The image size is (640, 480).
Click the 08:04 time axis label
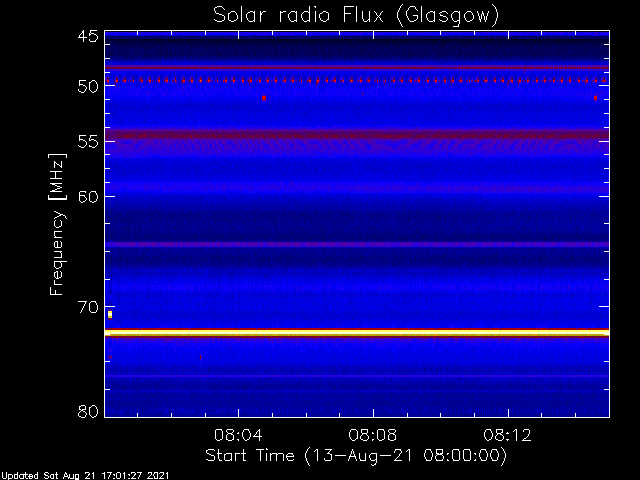click(x=238, y=435)
